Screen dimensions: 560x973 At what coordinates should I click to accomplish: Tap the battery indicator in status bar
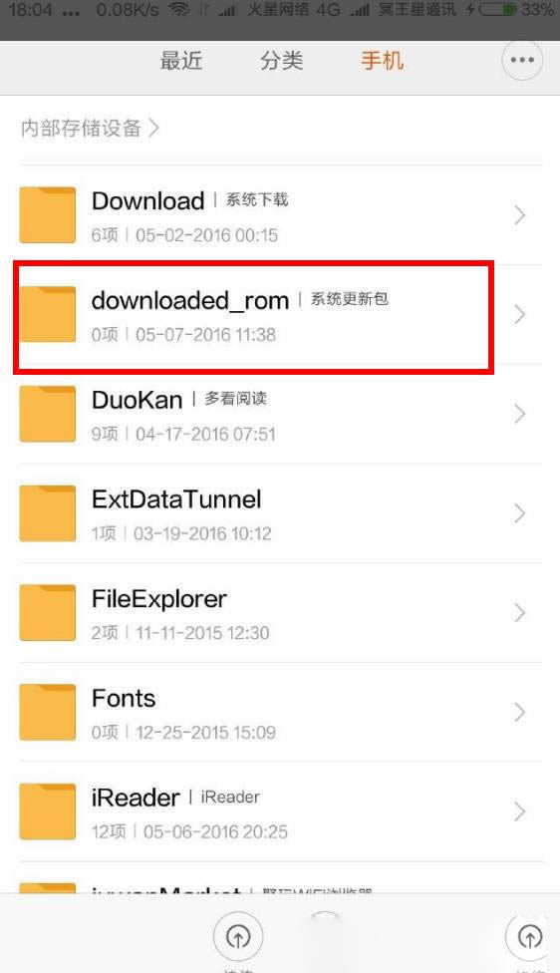click(497, 9)
